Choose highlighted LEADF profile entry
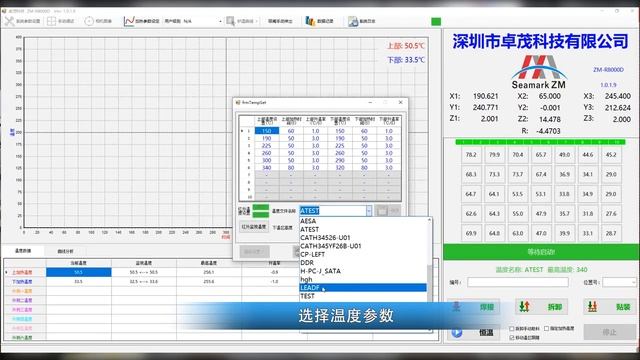The width and height of the screenshot is (640, 360). pos(363,288)
